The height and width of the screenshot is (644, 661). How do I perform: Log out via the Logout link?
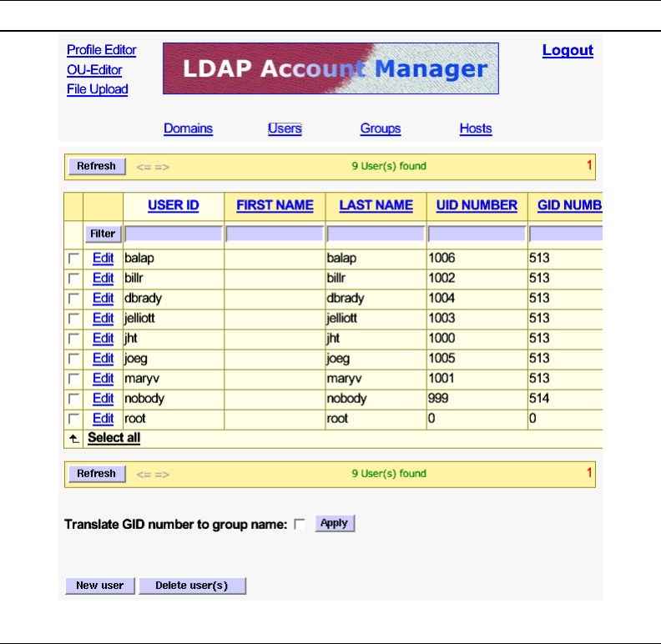click(x=568, y=50)
